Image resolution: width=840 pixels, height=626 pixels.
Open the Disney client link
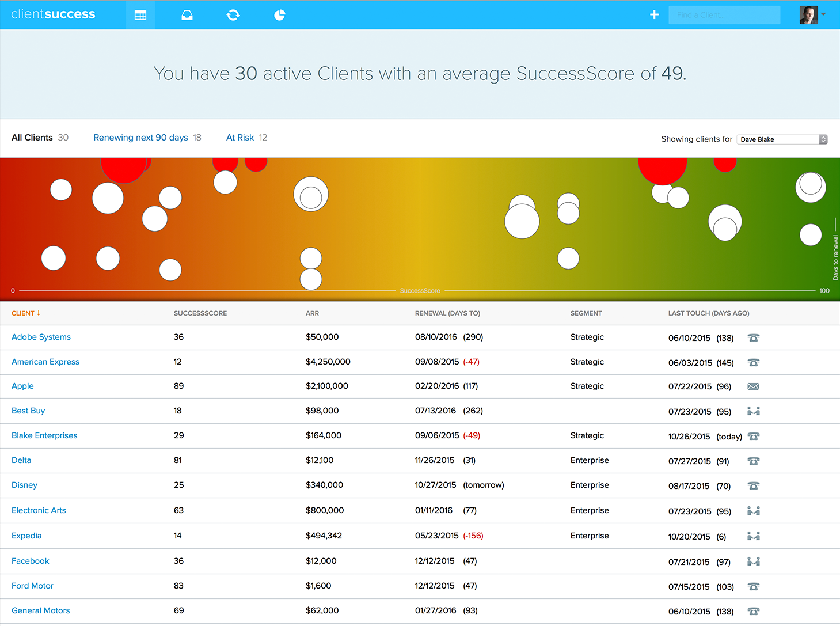point(24,485)
